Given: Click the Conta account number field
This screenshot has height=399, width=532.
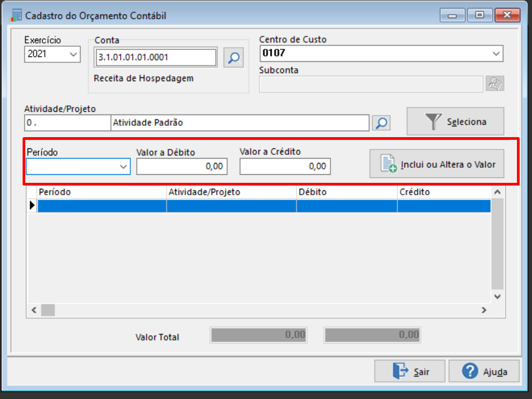Looking at the screenshot, I should [156, 58].
